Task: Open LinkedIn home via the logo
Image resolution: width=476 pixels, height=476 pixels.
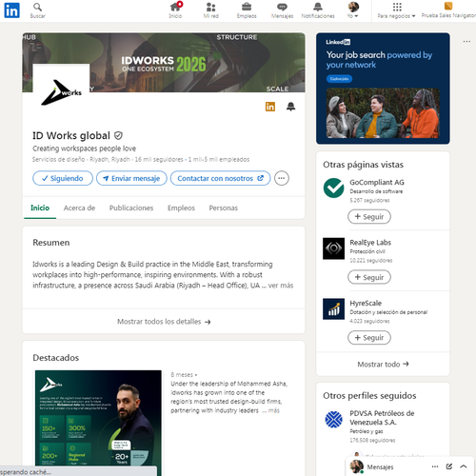Action: click(11, 10)
